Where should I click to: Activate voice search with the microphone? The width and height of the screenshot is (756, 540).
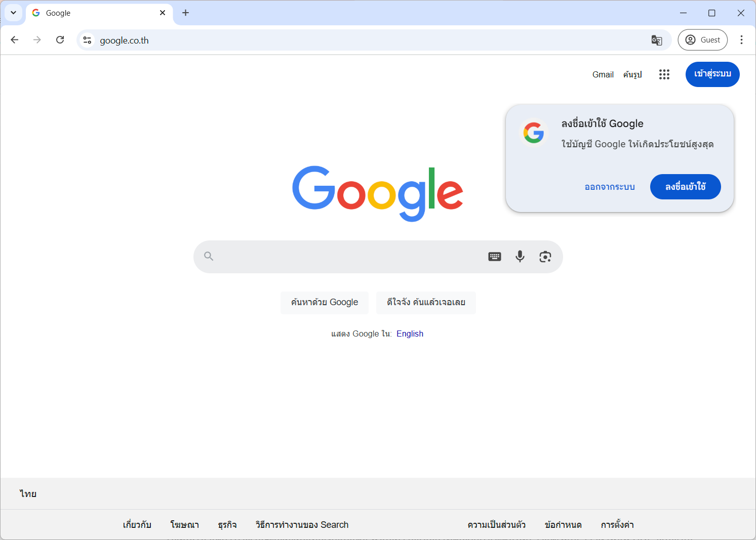tap(520, 257)
